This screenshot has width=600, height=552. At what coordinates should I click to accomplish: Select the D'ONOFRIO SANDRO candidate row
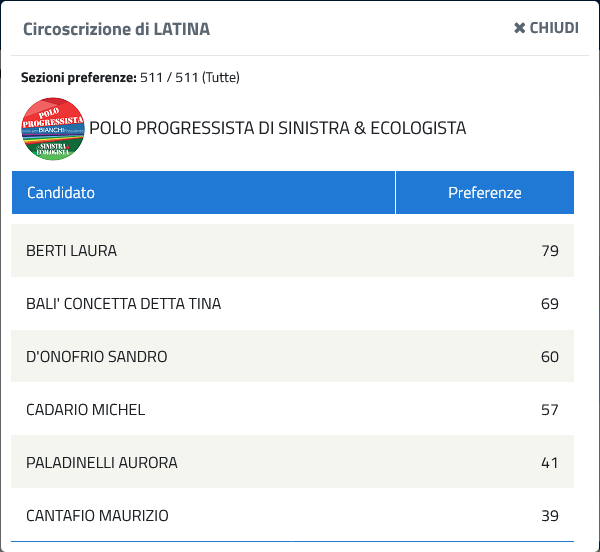point(292,356)
